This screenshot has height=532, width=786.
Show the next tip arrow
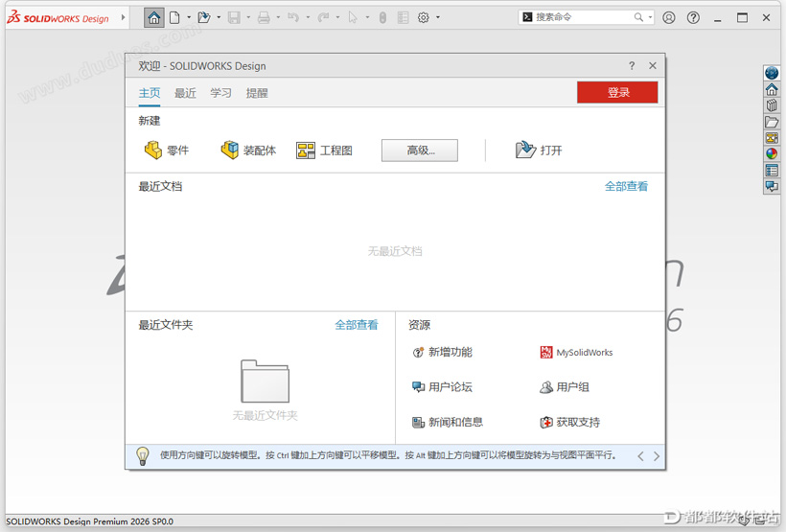(x=657, y=456)
